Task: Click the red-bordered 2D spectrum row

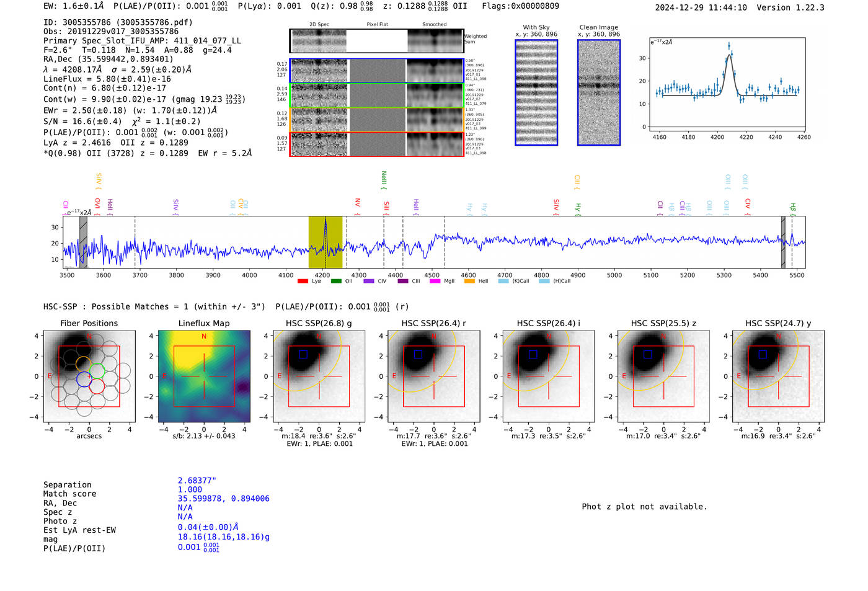Action: (x=377, y=144)
